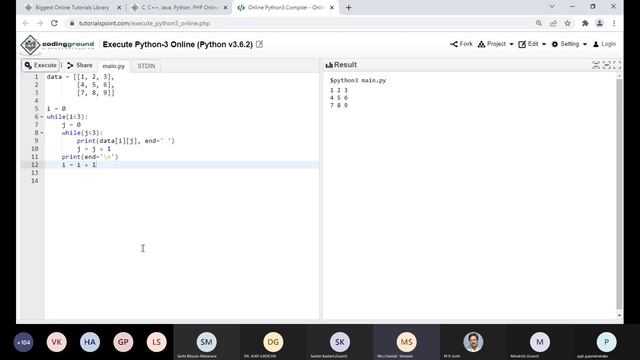Click the Result panel chart icon
The width and height of the screenshot is (640, 360).
click(x=329, y=65)
